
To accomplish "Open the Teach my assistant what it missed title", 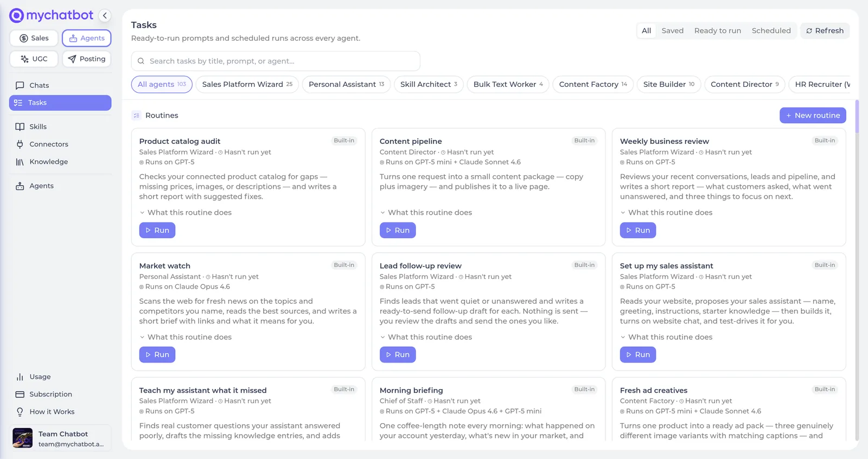I will (x=203, y=391).
